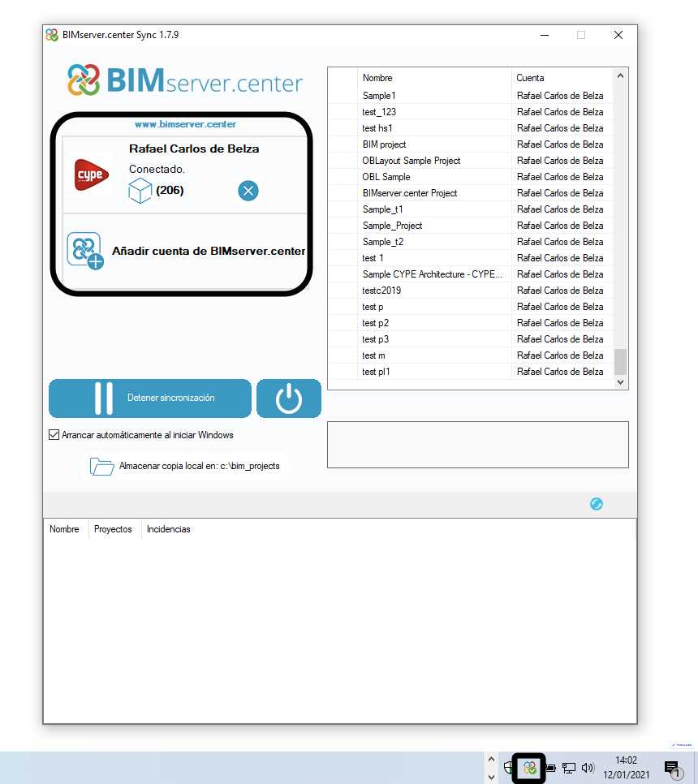Viewport: 698px width, 784px height.
Task: Open the volume speaker tray icon
Action: (588, 768)
